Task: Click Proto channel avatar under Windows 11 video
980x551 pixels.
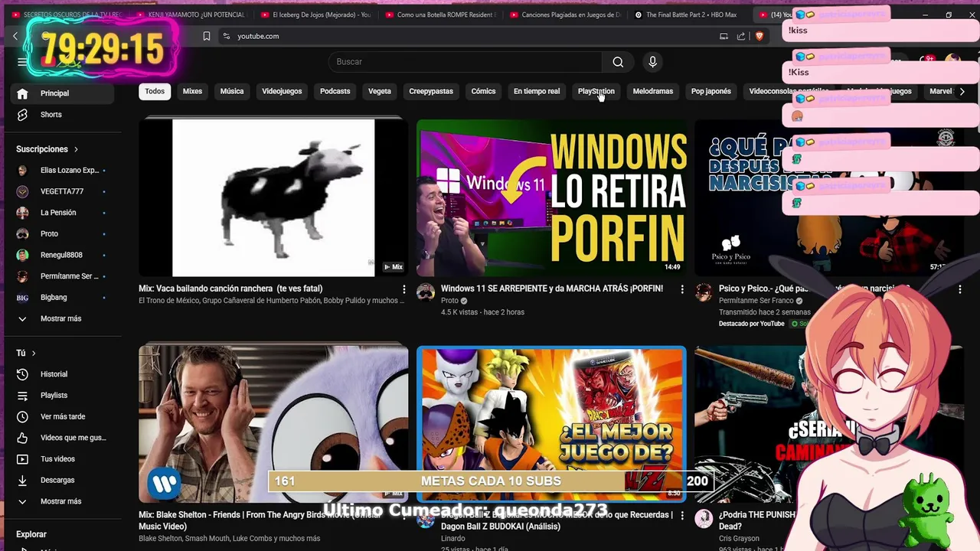Action: tap(426, 292)
